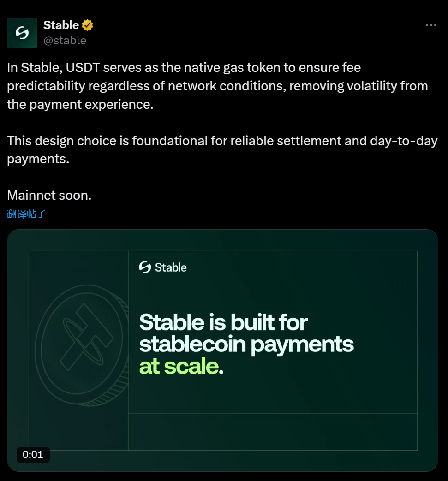
Task: Click the "Mainnet soon." text
Action: point(49,195)
